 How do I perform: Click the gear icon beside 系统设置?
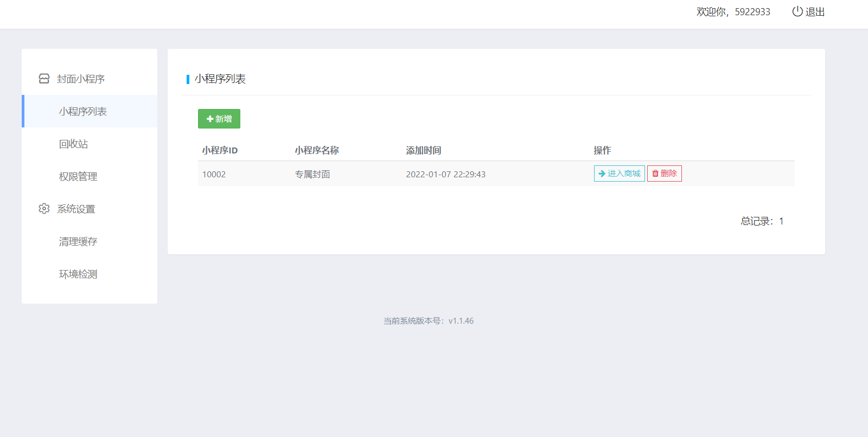[x=44, y=209]
